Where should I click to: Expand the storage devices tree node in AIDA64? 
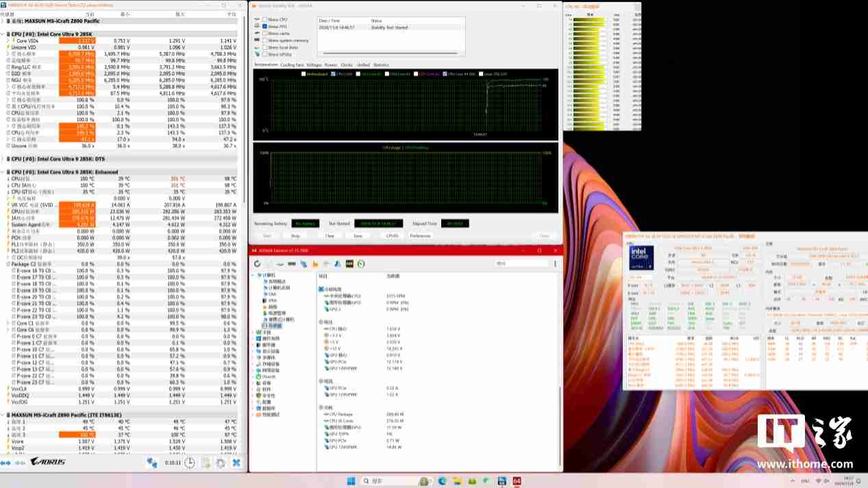[x=251, y=363]
